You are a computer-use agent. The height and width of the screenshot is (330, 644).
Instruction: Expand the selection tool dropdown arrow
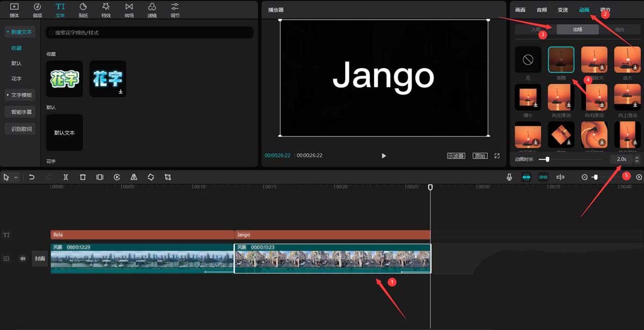pyautogui.click(x=16, y=177)
